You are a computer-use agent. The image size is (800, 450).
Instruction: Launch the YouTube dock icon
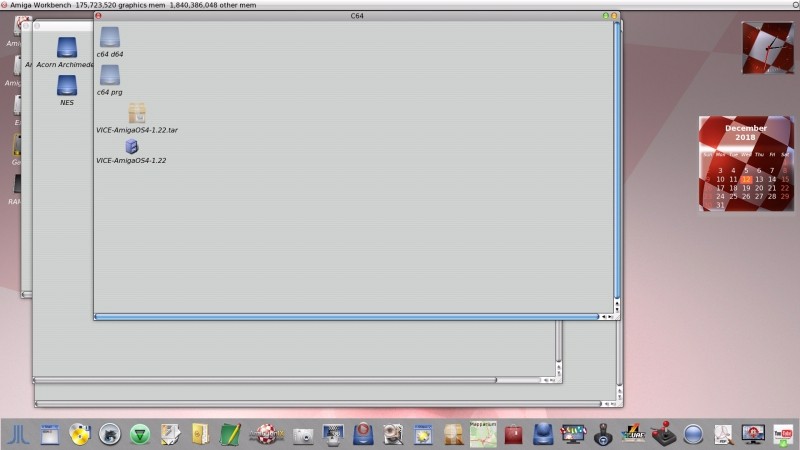click(x=783, y=435)
